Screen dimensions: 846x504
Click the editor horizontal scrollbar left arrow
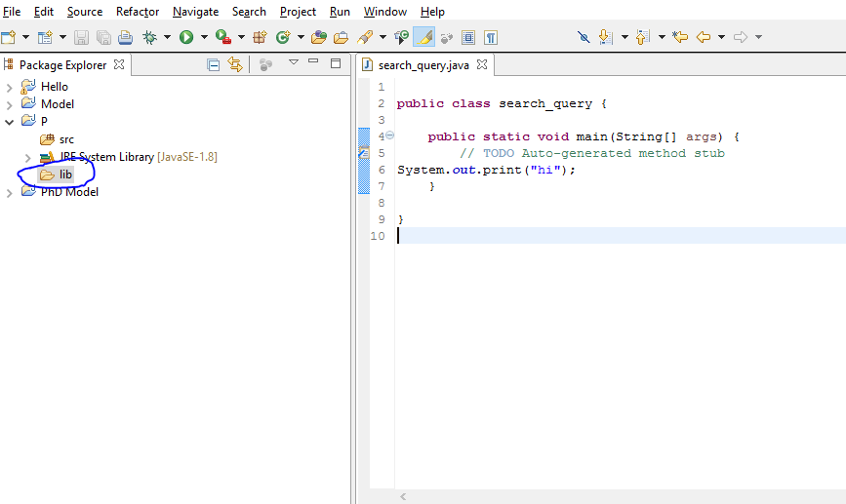tap(402, 496)
